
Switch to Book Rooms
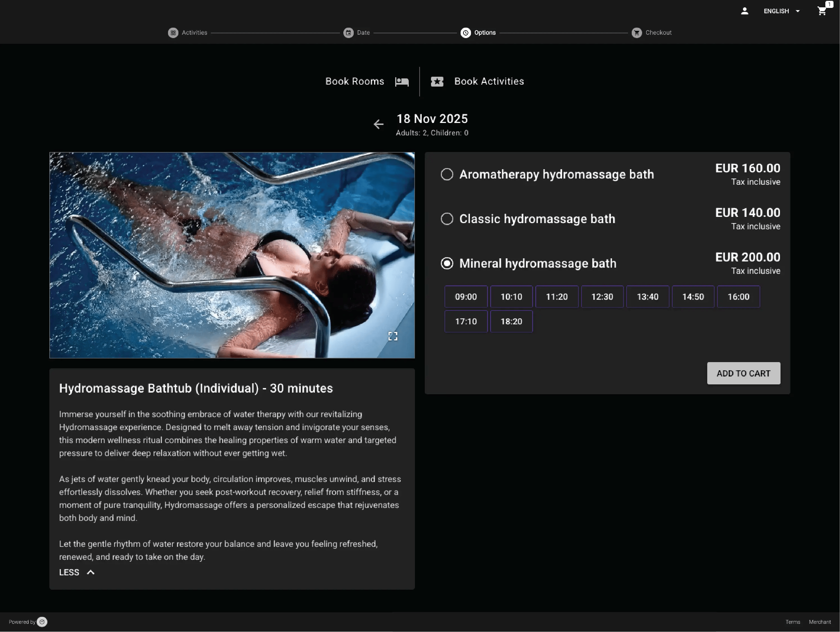point(354,81)
